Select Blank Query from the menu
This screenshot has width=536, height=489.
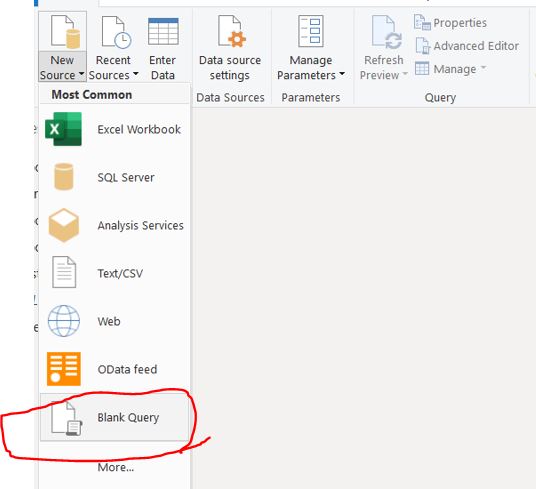click(115, 417)
